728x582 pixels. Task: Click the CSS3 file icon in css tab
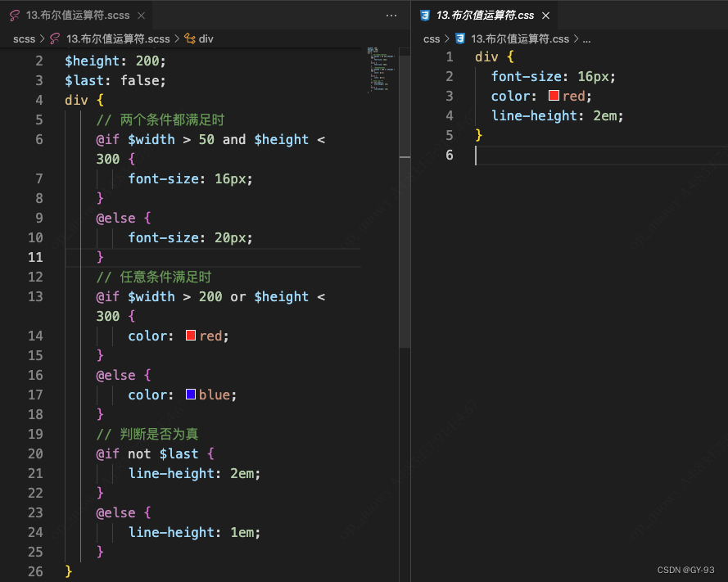(425, 16)
